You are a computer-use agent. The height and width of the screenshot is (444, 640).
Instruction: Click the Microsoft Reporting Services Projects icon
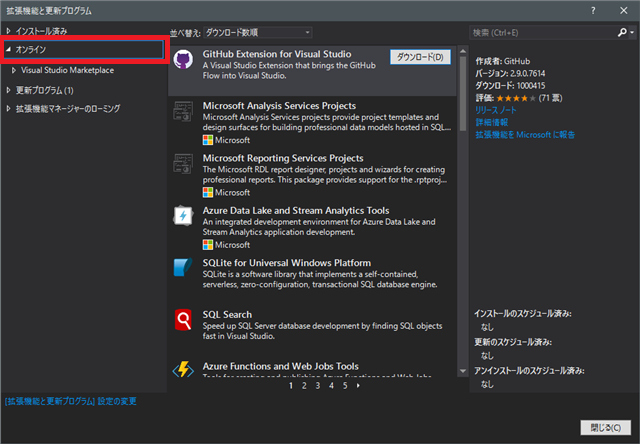[x=183, y=164]
